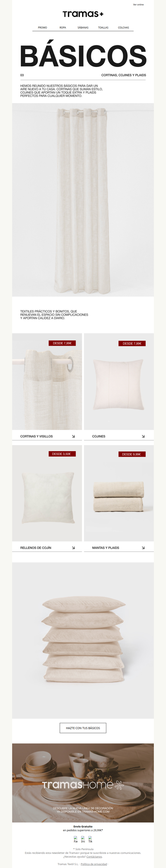
Task: Open the Ver online link
Action: coord(138,5)
